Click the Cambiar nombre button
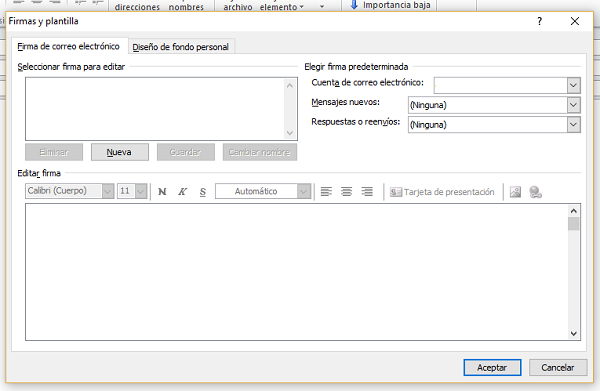 (x=260, y=152)
